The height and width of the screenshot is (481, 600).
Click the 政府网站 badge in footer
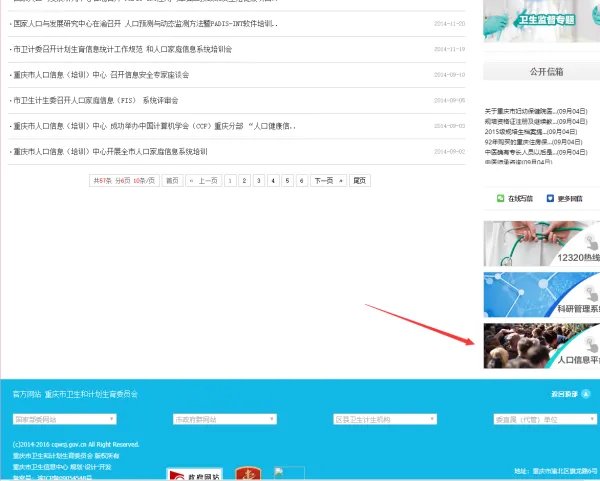(x=194, y=474)
